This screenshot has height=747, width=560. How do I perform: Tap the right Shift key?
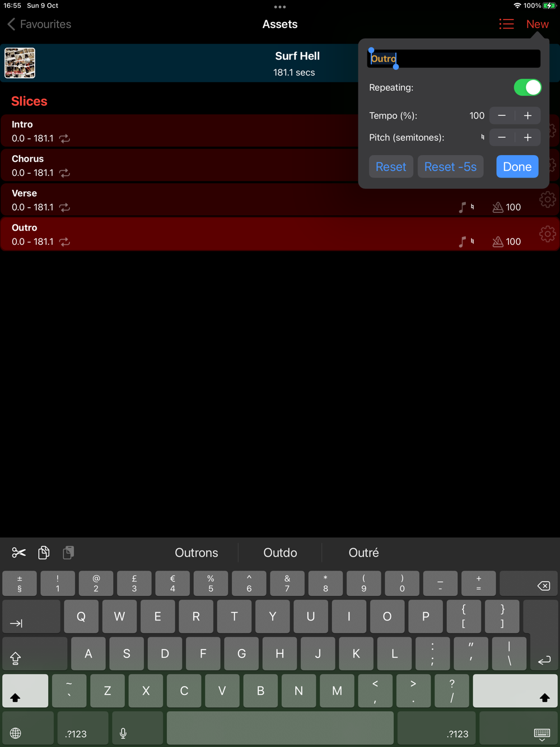click(515, 691)
